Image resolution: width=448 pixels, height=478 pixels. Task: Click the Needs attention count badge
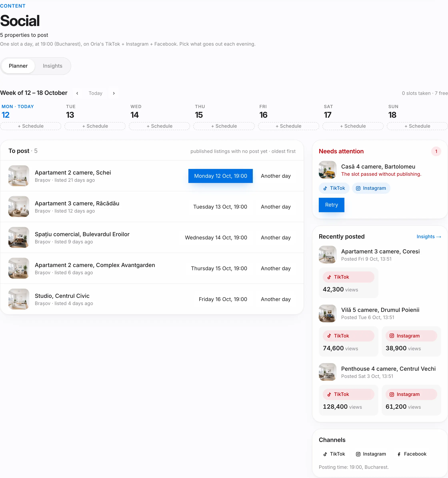click(436, 151)
